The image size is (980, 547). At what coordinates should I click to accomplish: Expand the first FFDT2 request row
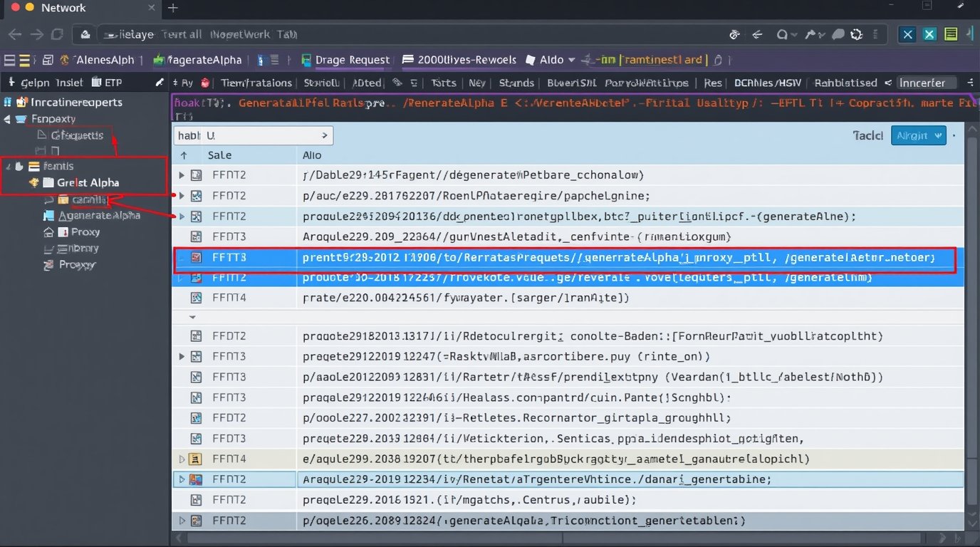click(x=182, y=174)
